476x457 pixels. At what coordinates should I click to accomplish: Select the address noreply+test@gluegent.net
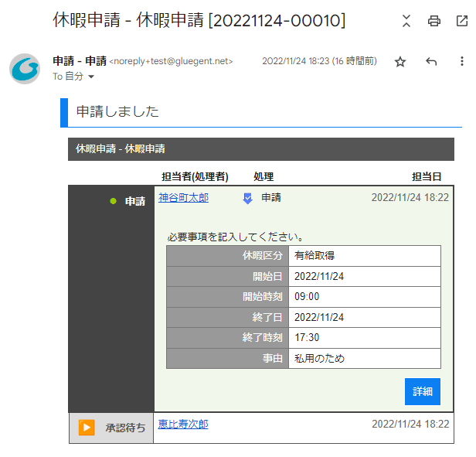click(171, 61)
